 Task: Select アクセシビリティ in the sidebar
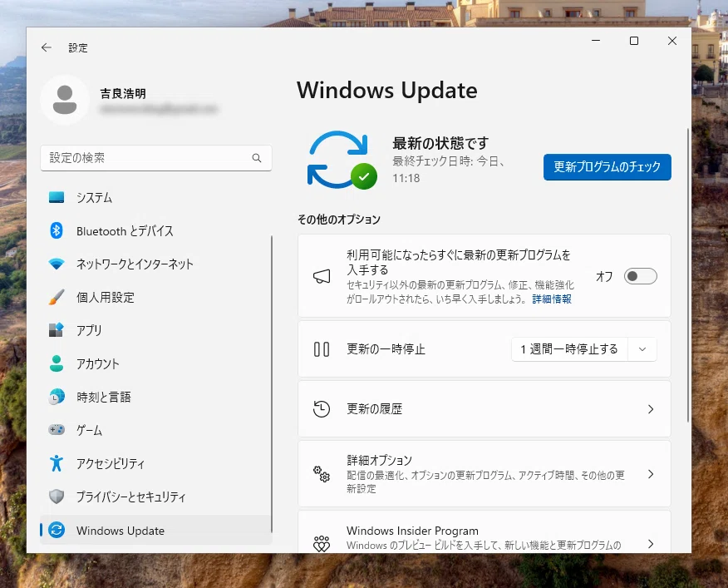[155, 463]
